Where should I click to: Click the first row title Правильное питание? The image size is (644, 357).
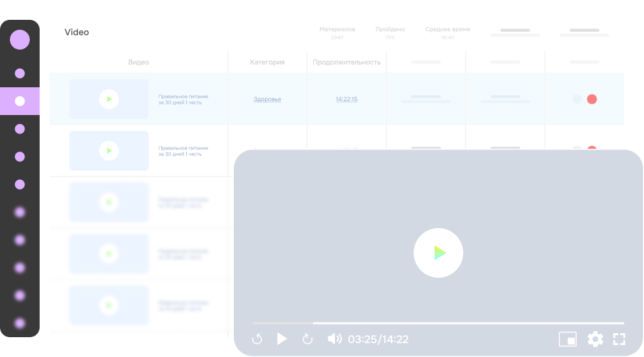[x=183, y=99]
